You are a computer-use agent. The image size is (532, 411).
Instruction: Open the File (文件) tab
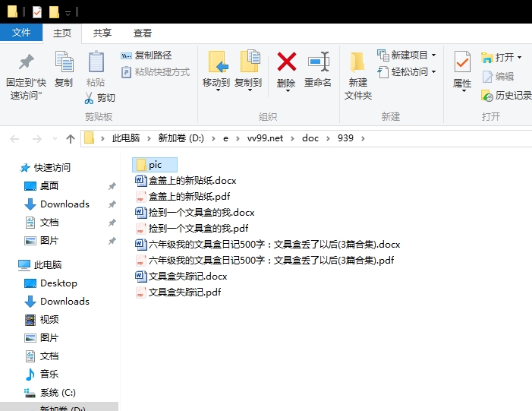(21, 33)
